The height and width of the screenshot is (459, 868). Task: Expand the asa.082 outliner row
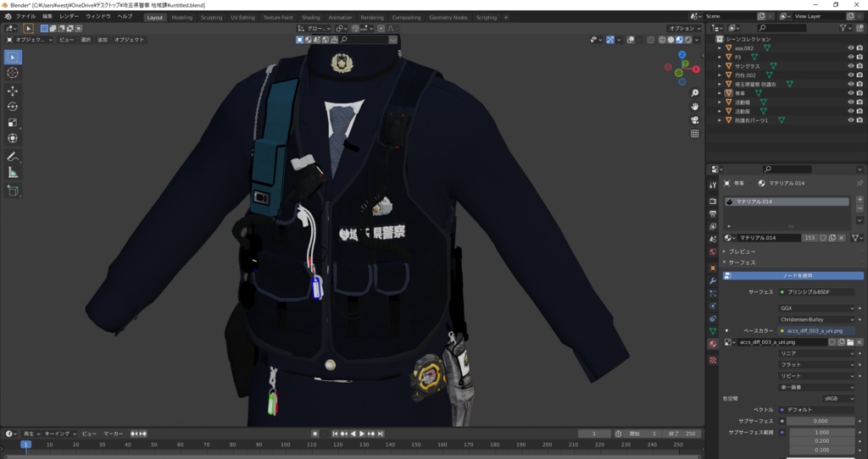pyautogui.click(x=720, y=48)
